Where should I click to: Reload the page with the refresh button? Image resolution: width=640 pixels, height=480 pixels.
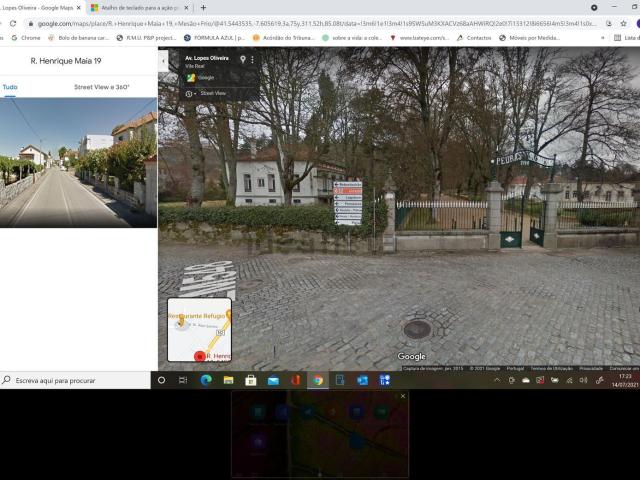13,24
